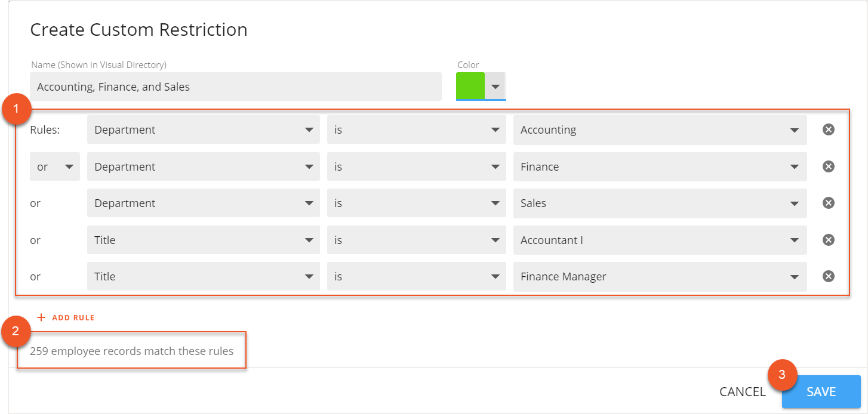Image resolution: width=868 pixels, height=414 pixels.
Task: Select the green color swatch
Action: point(470,86)
